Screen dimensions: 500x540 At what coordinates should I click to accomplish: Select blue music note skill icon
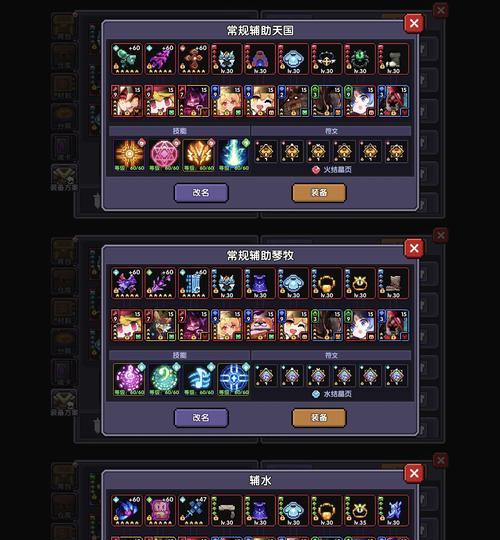199,378
